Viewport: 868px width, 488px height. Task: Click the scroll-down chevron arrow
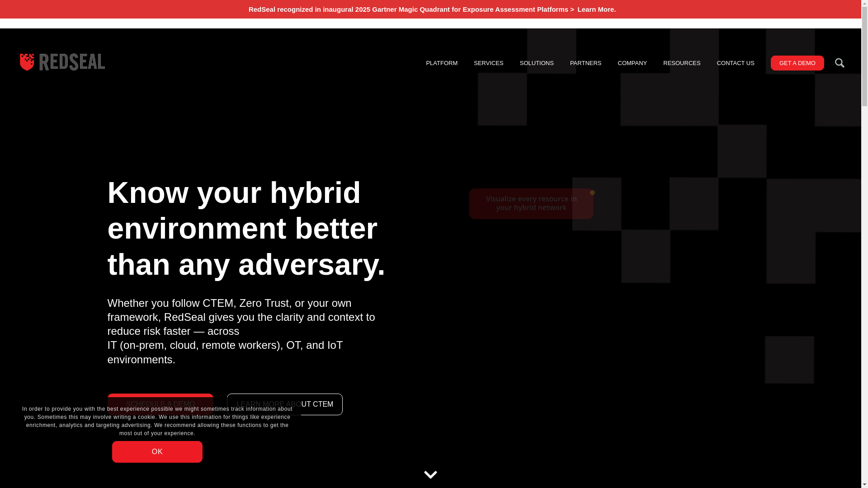pyautogui.click(x=430, y=474)
